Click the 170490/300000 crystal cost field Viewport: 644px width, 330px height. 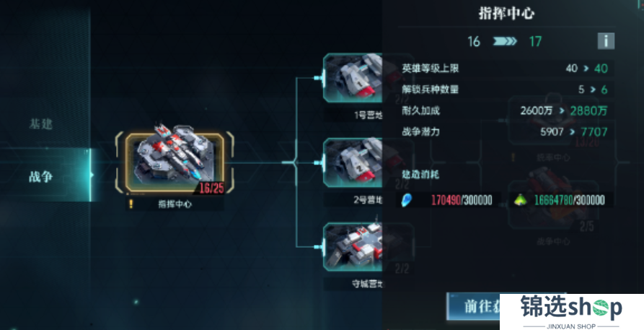(462, 201)
